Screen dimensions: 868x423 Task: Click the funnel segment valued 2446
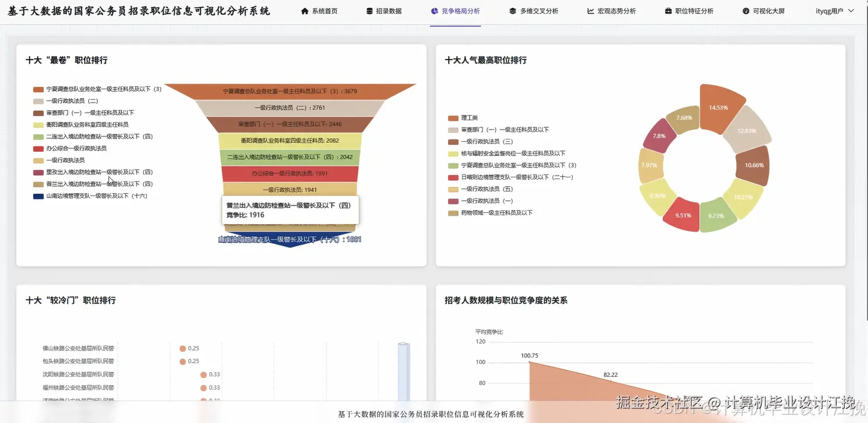tap(290, 124)
